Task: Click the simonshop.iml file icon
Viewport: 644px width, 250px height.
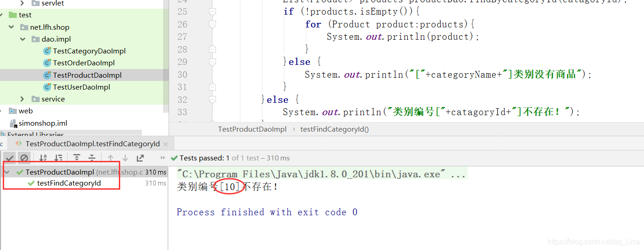Action: 13,123
